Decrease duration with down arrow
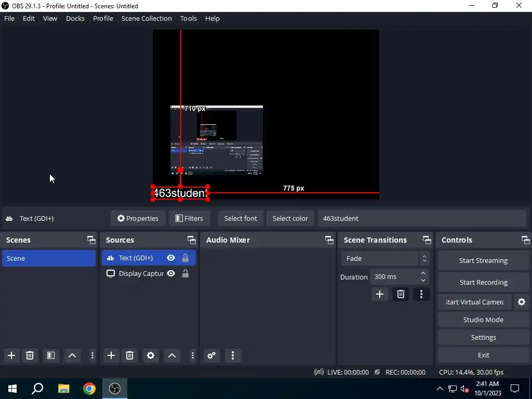The width and height of the screenshot is (532, 399). tap(423, 280)
